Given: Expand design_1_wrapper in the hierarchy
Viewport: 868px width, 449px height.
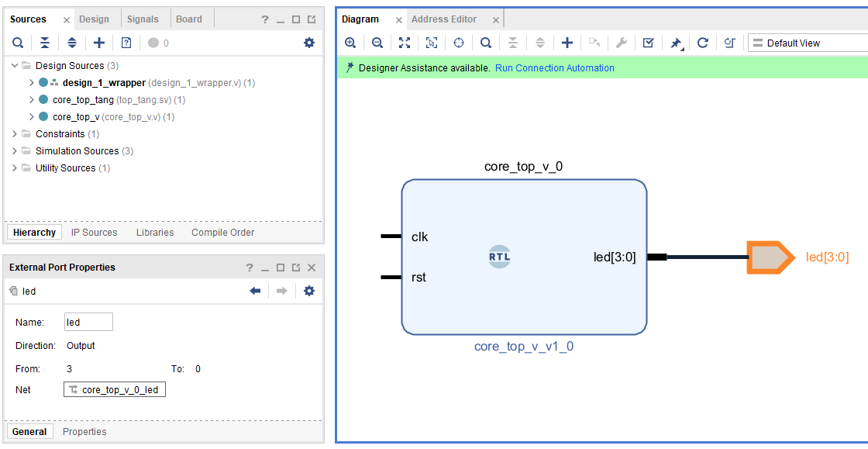Looking at the screenshot, I should point(32,83).
